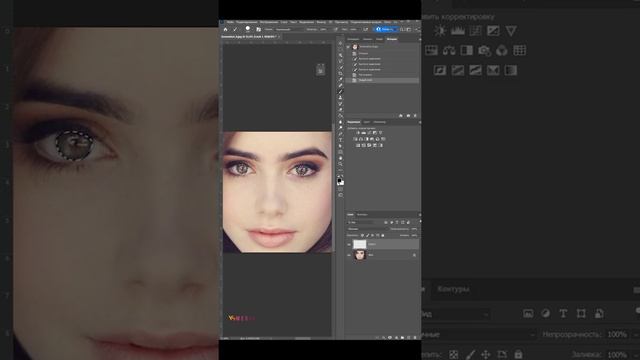Select the Clone Stamp tool
The height and width of the screenshot is (360, 640).
point(340,98)
